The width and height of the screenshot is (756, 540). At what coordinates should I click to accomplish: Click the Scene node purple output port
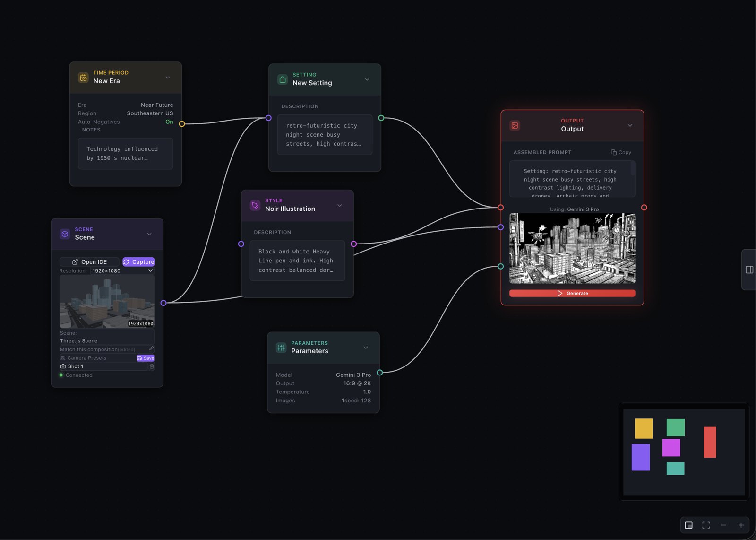pos(163,303)
